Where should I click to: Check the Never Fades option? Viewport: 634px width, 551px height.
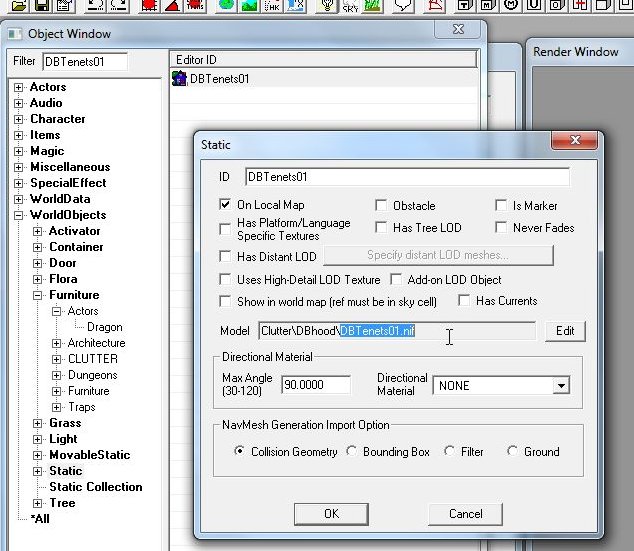pyautogui.click(x=501, y=227)
